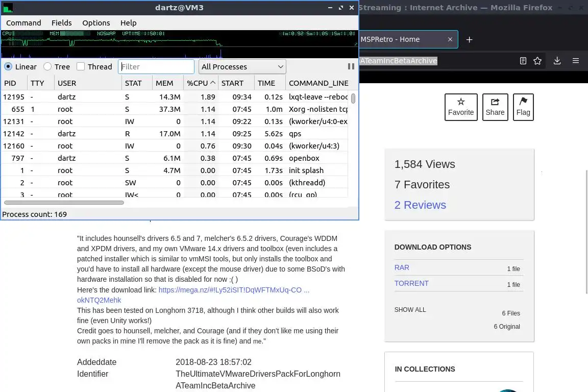The width and height of the screenshot is (588, 392).
Task: Select the init splash process row
Action: click(175, 170)
